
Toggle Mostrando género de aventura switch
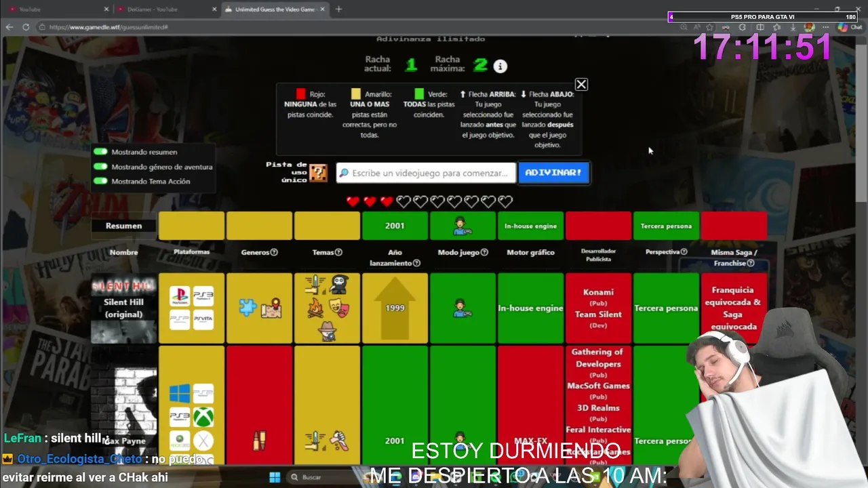101,167
